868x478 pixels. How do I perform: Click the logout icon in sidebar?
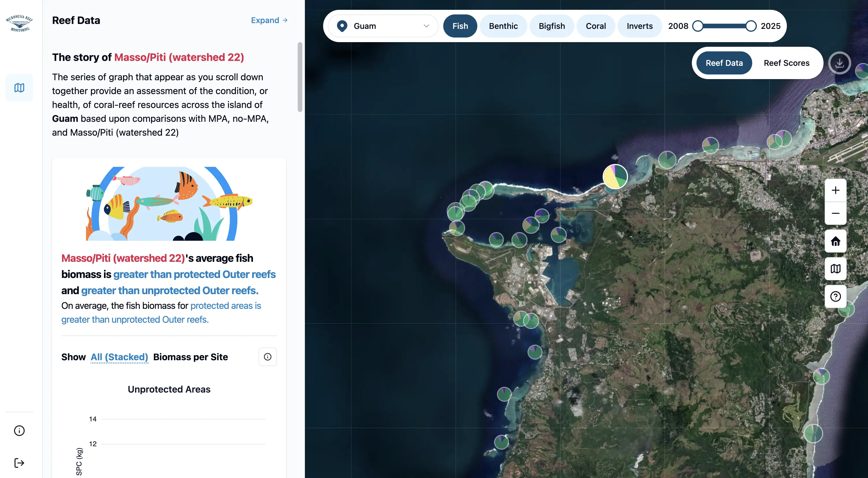point(19,463)
